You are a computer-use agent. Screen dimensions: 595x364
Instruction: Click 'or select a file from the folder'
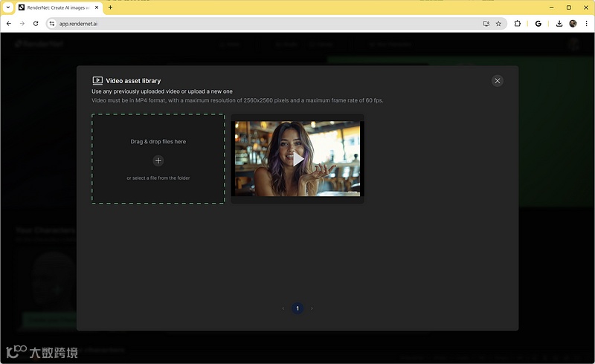pos(158,178)
